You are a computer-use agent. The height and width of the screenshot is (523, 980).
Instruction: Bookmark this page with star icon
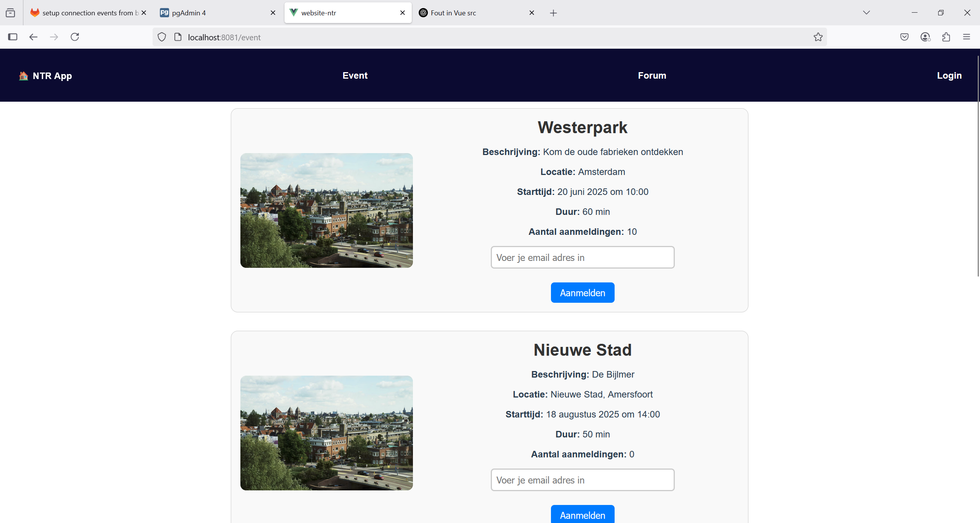[818, 37]
